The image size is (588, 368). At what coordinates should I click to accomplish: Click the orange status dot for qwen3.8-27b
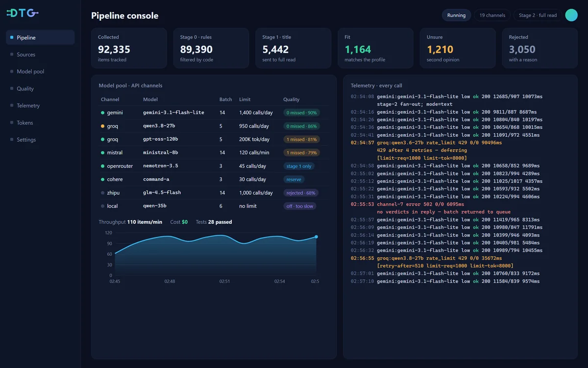click(x=102, y=126)
